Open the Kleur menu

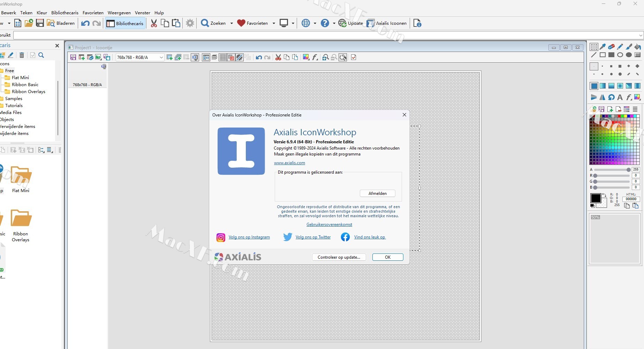[x=42, y=13]
